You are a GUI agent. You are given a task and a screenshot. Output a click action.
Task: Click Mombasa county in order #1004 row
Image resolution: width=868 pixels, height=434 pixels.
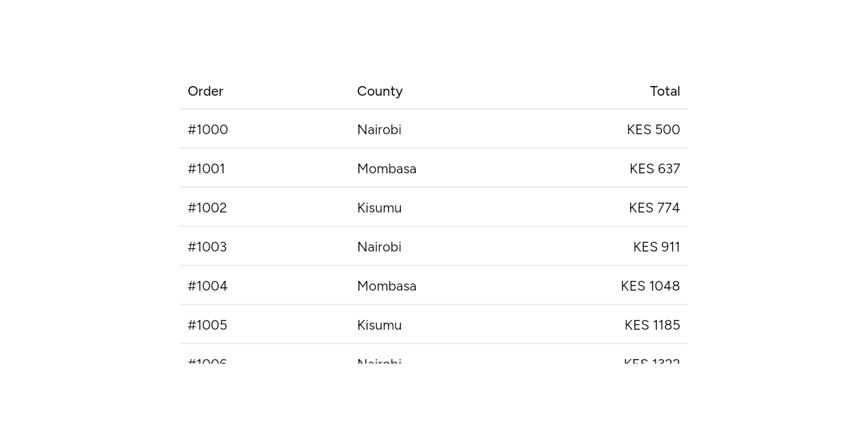pyautogui.click(x=387, y=286)
